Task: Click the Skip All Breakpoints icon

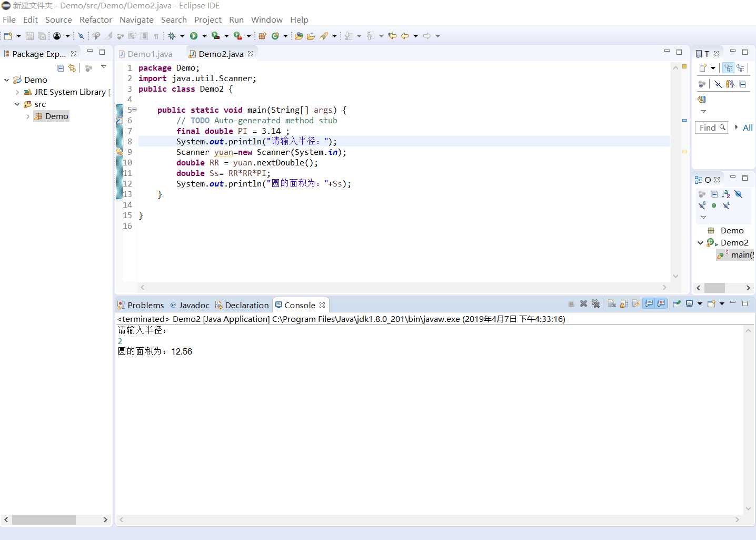Action: pos(81,36)
